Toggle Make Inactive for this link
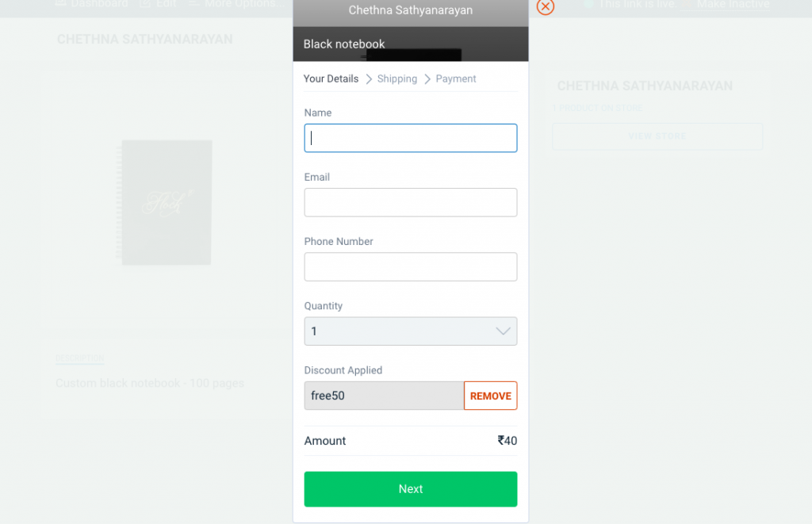 coord(733,4)
